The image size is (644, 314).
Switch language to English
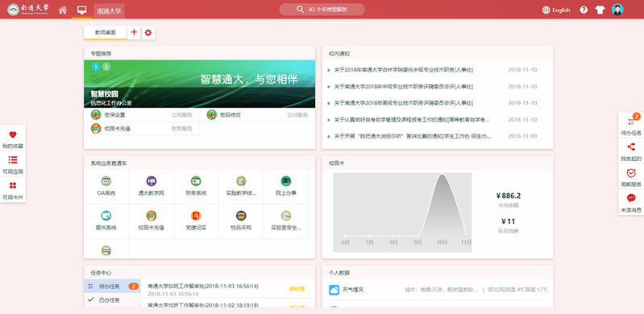[556, 10]
